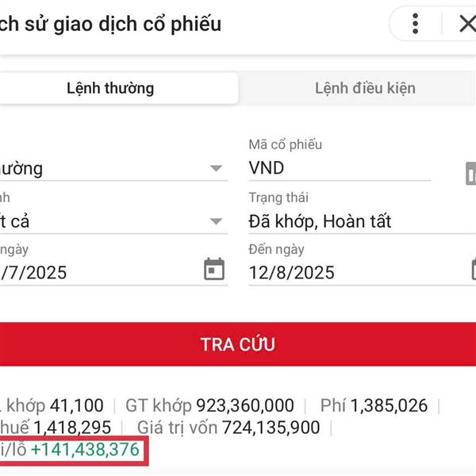
Task: Open the to-date calendar icon
Action: click(474, 269)
